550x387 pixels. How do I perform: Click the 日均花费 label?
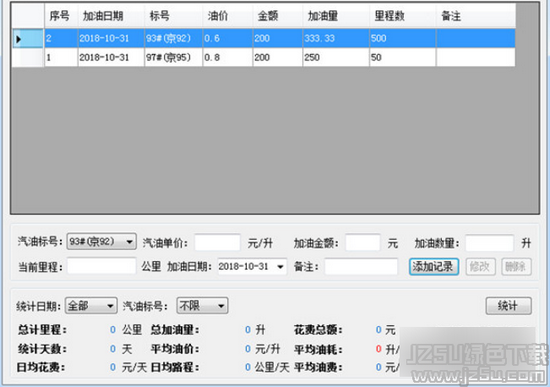(41, 368)
